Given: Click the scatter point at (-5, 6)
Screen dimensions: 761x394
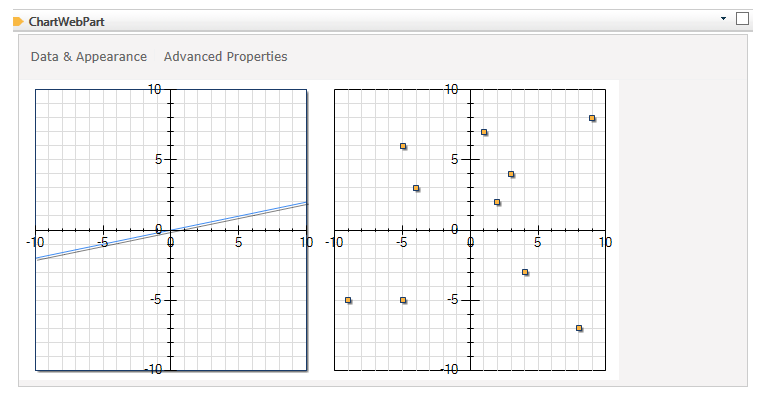Looking at the screenshot, I should [403, 146].
